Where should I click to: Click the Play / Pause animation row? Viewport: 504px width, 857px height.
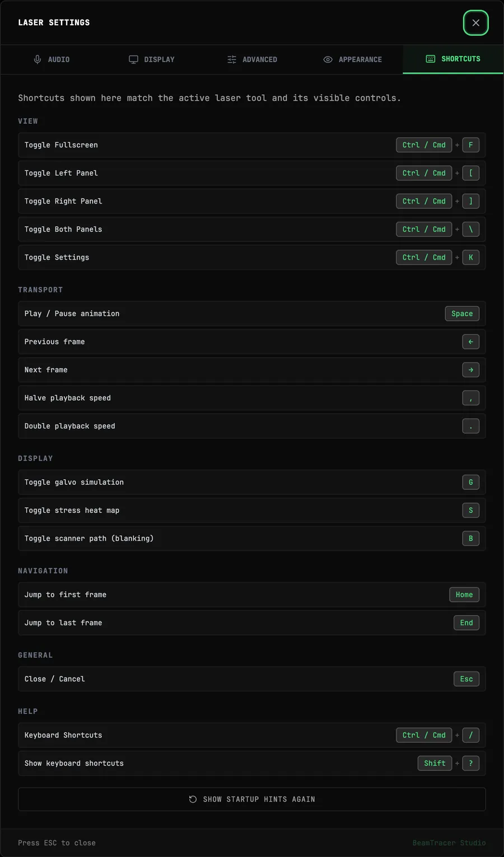252,314
